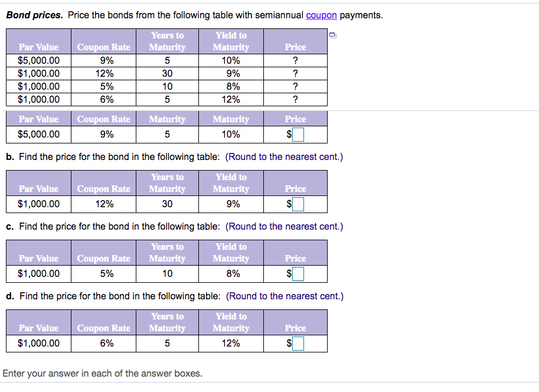Image resolution: width=539 pixels, height=392 pixels.
Task: Select price box in part d table
Action: 298,344
